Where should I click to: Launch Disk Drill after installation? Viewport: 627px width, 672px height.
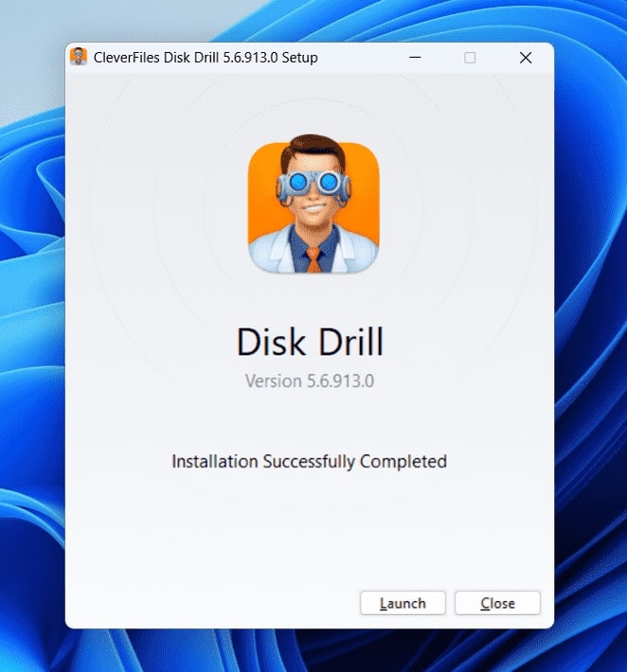coord(403,603)
